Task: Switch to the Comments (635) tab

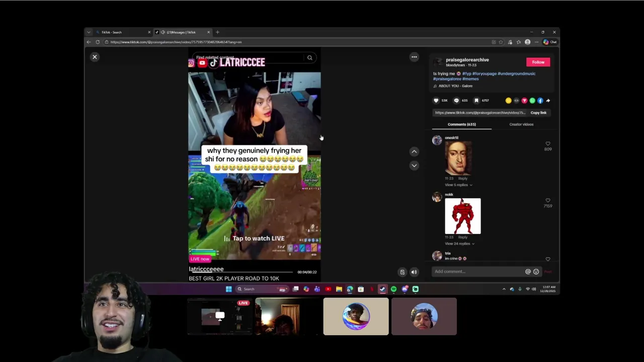Action: [x=461, y=124]
